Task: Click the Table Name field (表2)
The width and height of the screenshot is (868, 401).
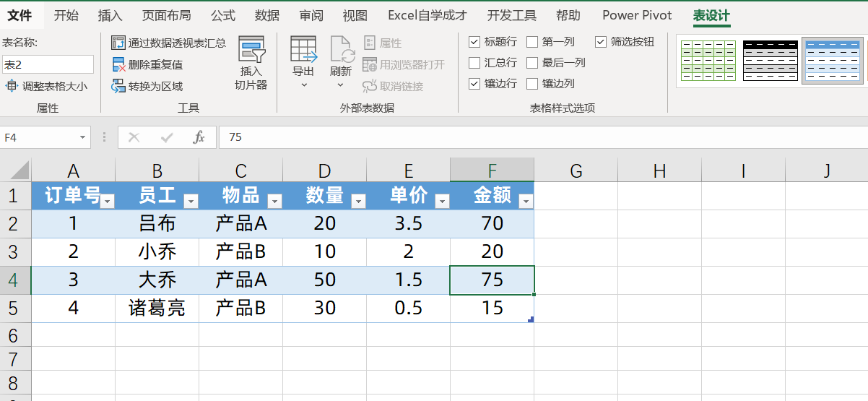Action: 48,64
